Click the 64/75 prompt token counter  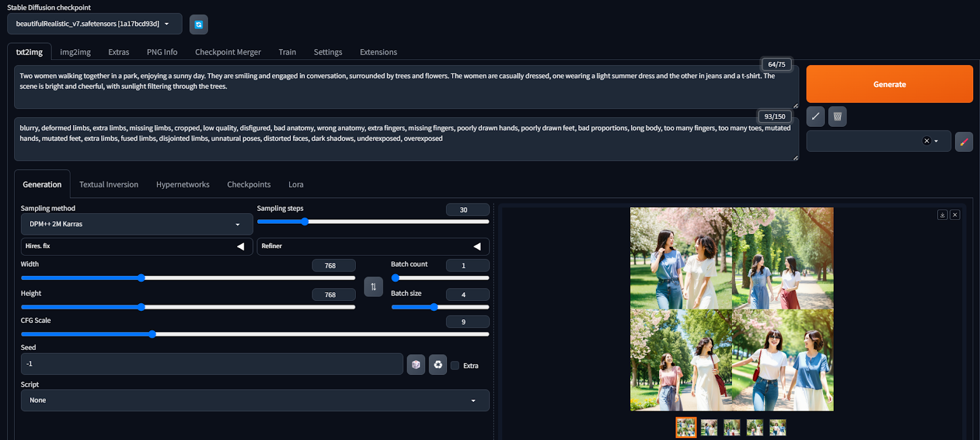(x=777, y=64)
